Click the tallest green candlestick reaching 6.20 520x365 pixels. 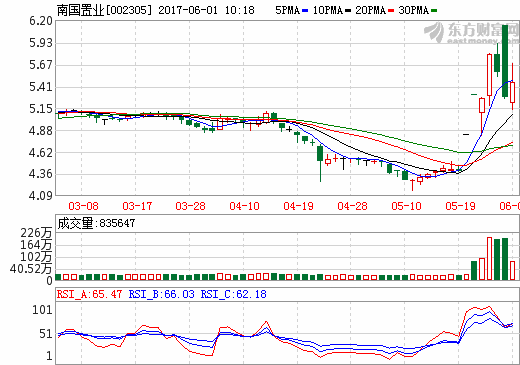pyautogui.click(x=505, y=62)
